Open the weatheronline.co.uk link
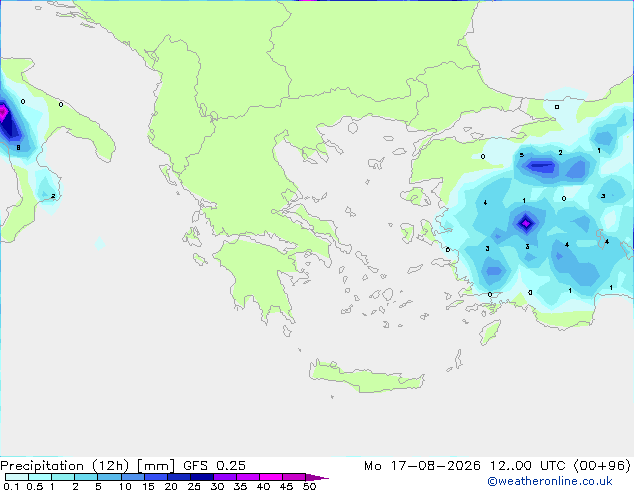Screen dimensions: 634x490 coord(550,481)
